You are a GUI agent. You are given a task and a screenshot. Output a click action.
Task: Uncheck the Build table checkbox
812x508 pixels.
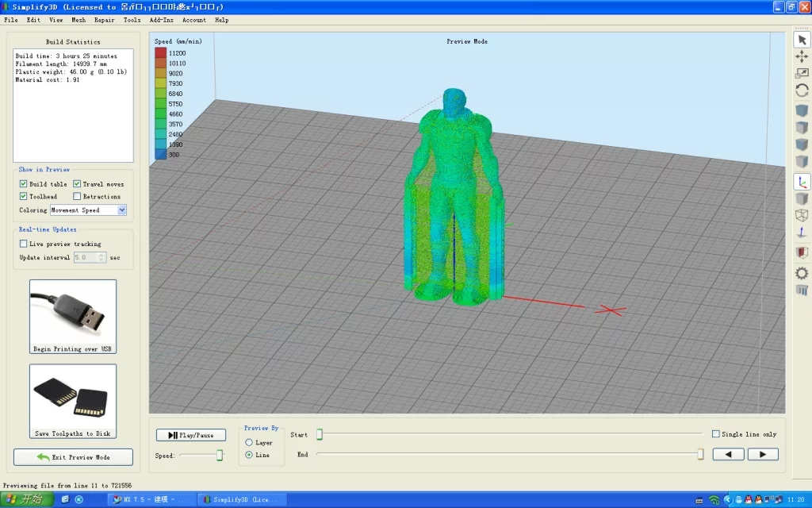point(24,184)
